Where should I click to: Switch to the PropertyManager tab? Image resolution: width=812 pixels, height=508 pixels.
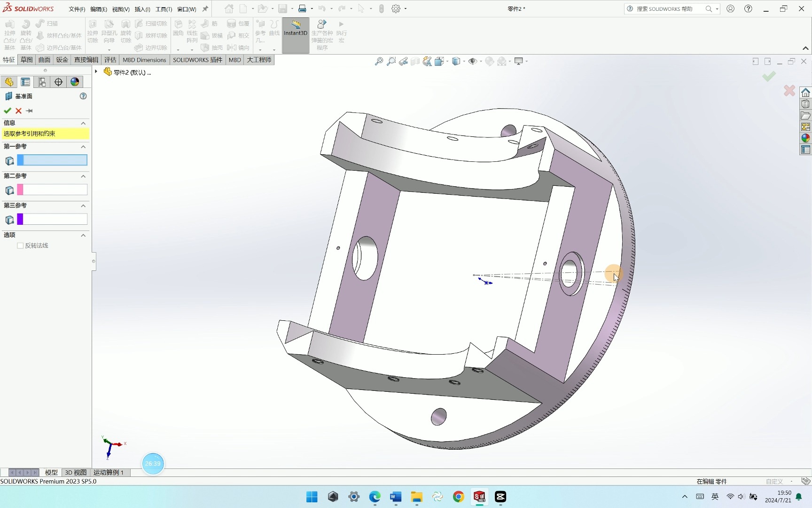pos(25,82)
